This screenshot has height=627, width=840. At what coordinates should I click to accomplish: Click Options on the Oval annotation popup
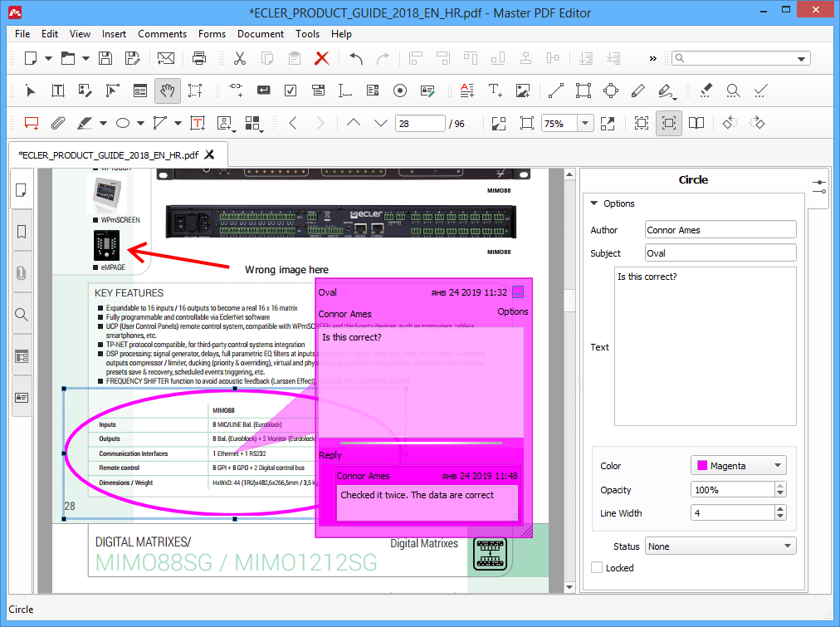pos(512,311)
